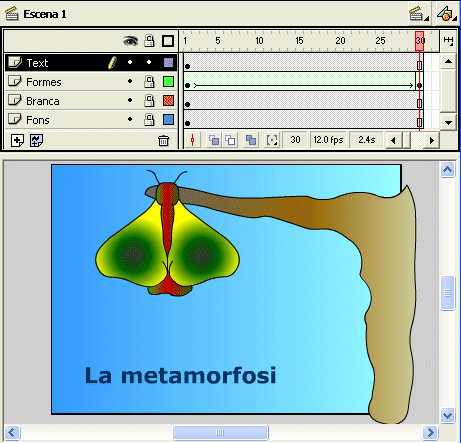This screenshot has width=461, height=443.
Task: Unlock the Formes layer
Action: [149, 81]
